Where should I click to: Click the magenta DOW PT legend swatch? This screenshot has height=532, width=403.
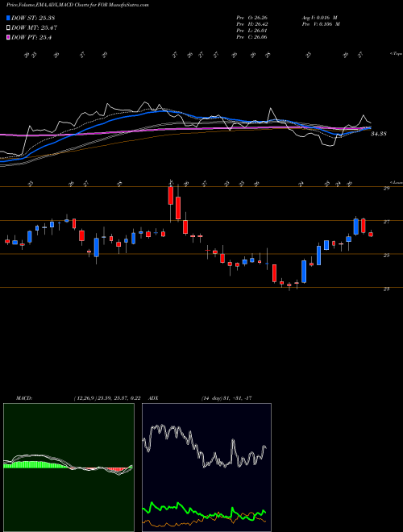click(9, 38)
